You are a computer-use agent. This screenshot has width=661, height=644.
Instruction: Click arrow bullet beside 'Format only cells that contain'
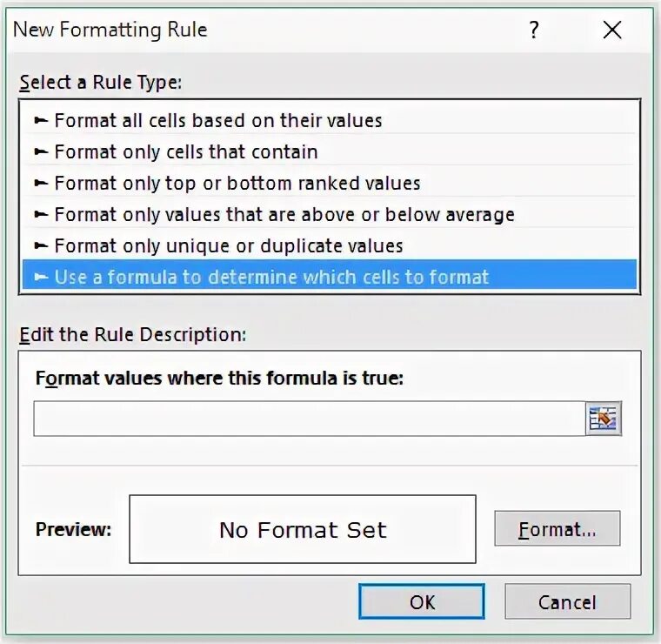41,151
